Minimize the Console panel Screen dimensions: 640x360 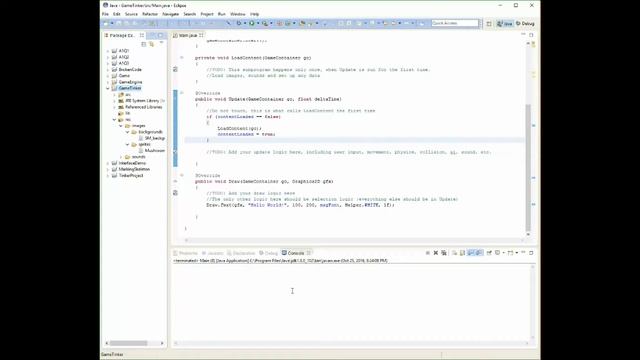(523, 253)
